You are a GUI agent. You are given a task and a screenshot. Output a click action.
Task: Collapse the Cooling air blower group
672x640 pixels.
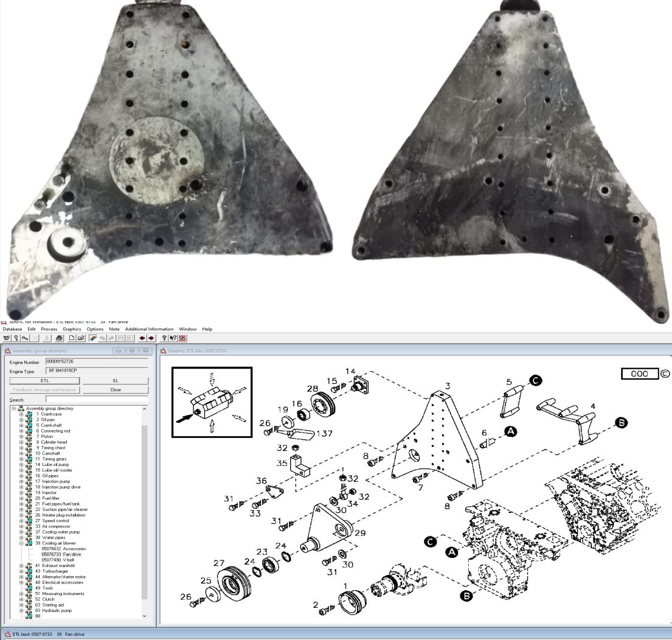pyautogui.click(x=21, y=543)
